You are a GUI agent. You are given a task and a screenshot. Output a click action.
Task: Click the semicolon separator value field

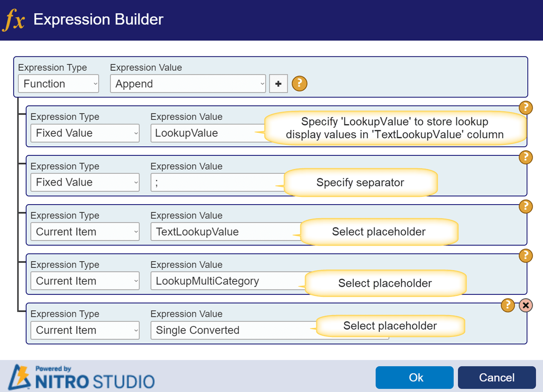point(217,182)
